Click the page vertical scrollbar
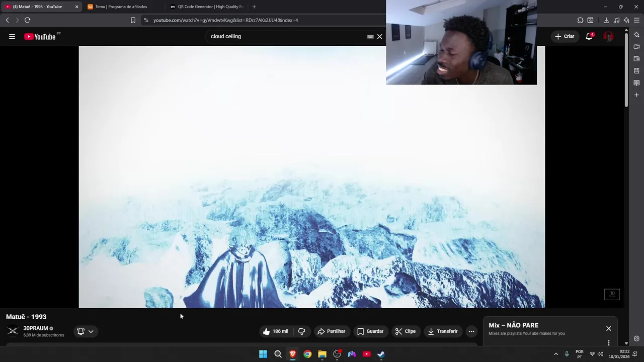The image size is (644, 362). tap(626, 70)
